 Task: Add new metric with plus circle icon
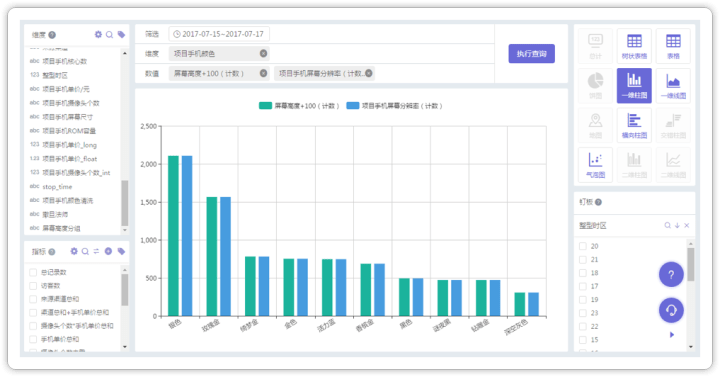[x=108, y=251]
